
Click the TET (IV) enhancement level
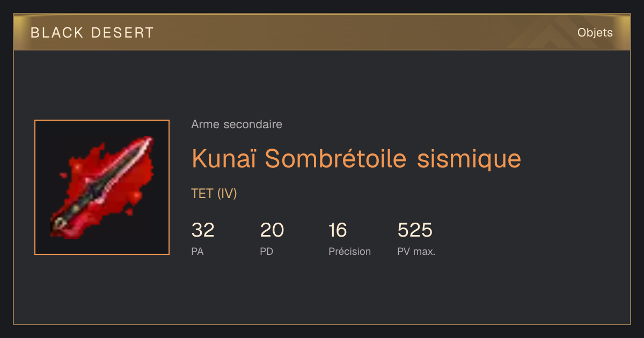pyautogui.click(x=214, y=194)
